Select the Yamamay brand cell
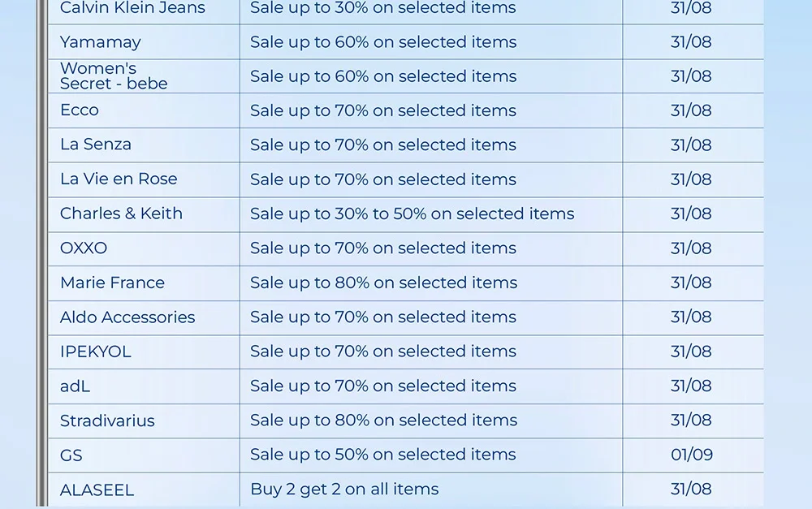The width and height of the screenshot is (812, 509). point(101,42)
